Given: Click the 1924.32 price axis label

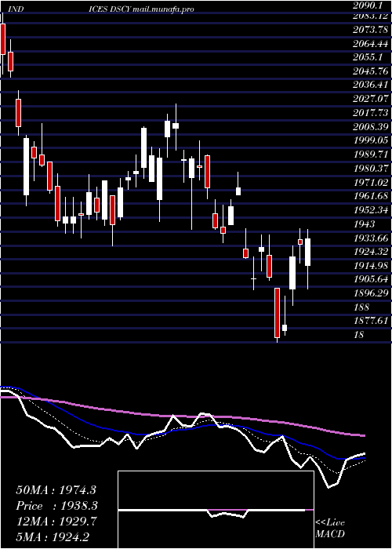Looking at the screenshot, I should (370, 252).
